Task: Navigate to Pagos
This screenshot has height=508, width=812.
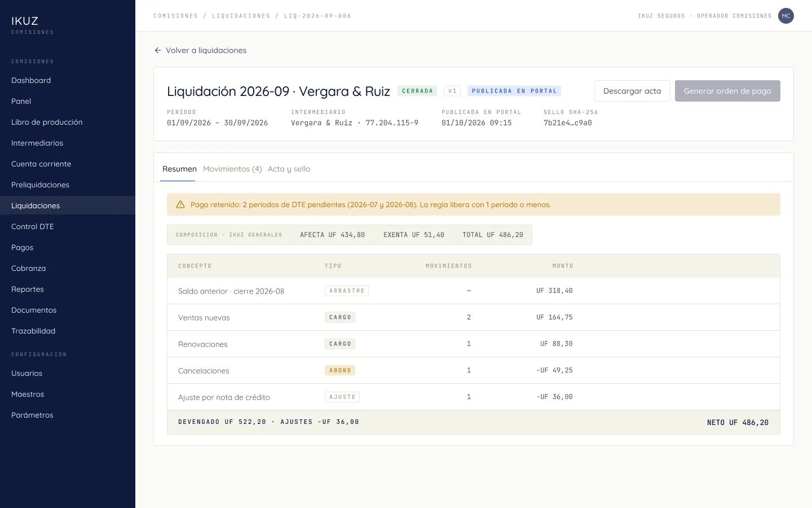Action: (68, 247)
